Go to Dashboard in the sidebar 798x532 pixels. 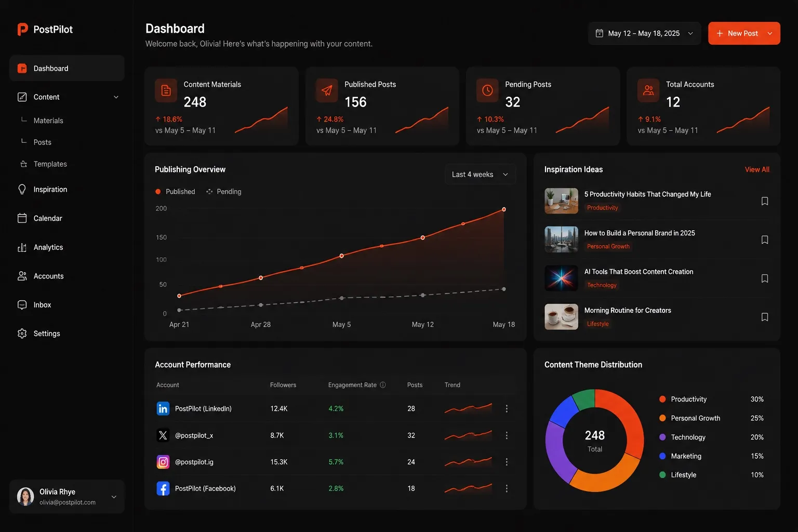(x=66, y=68)
